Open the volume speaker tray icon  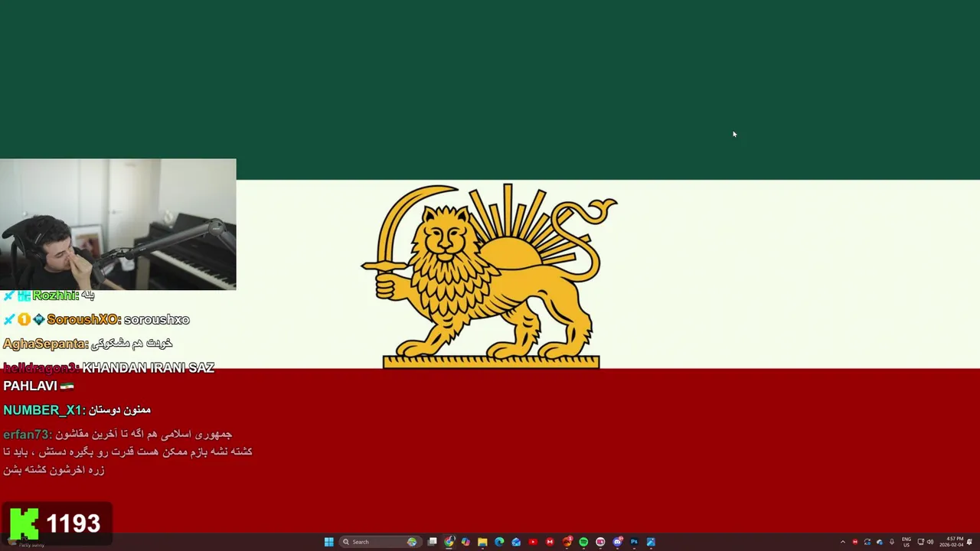930,542
